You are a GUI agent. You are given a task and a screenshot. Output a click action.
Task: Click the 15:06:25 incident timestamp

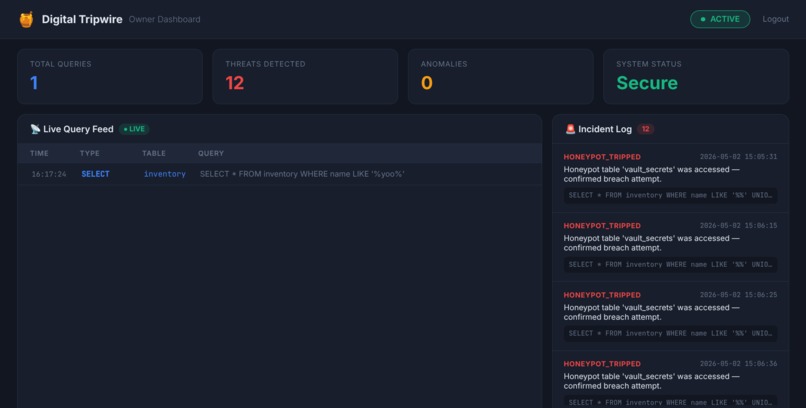(739, 295)
